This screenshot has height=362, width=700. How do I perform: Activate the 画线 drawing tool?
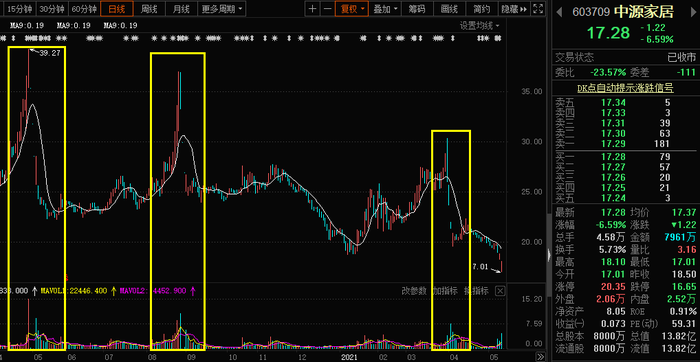click(x=449, y=8)
